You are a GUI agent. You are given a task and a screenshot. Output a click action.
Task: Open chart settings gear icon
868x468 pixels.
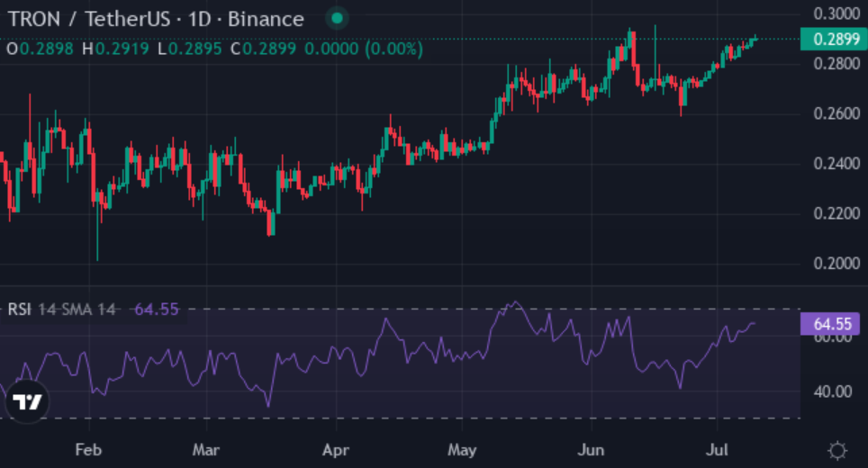click(837, 450)
